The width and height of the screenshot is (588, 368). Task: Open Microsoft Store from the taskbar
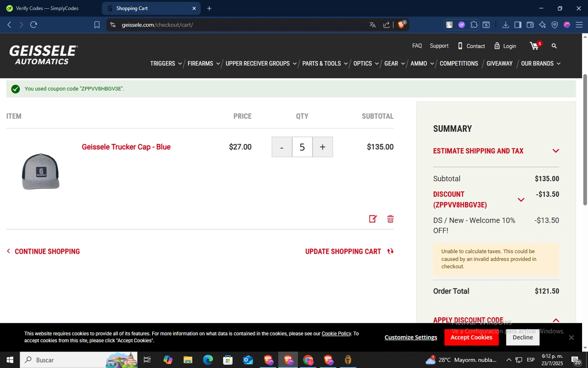(x=228, y=360)
